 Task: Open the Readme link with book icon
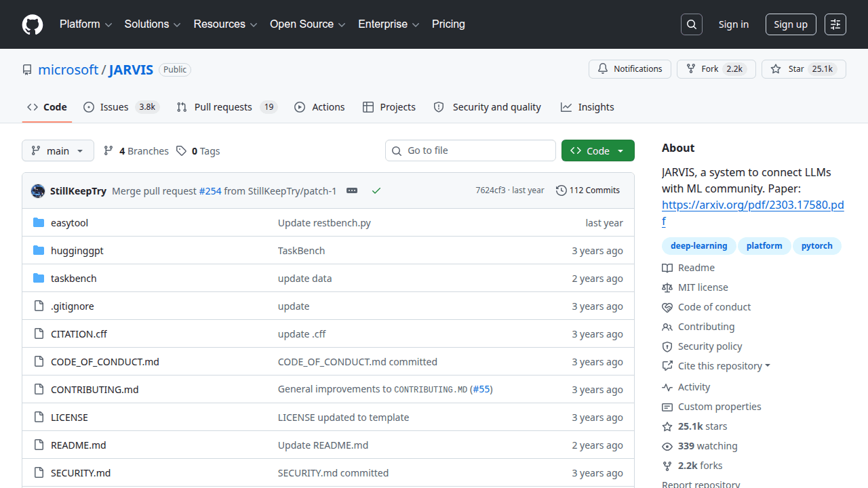[x=688, y=268]
